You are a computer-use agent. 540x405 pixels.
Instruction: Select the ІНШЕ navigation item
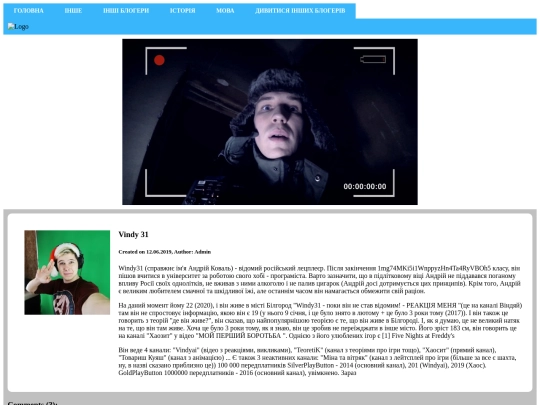point(73,11)
